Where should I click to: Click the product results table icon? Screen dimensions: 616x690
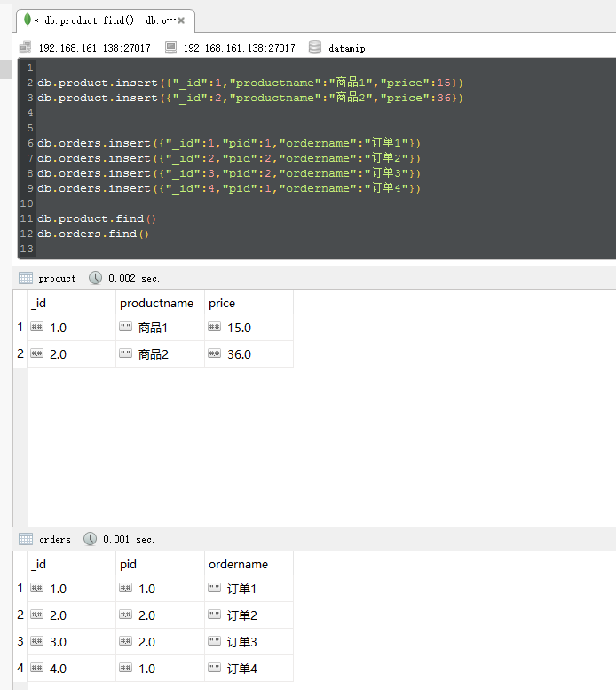click(26, 278)
